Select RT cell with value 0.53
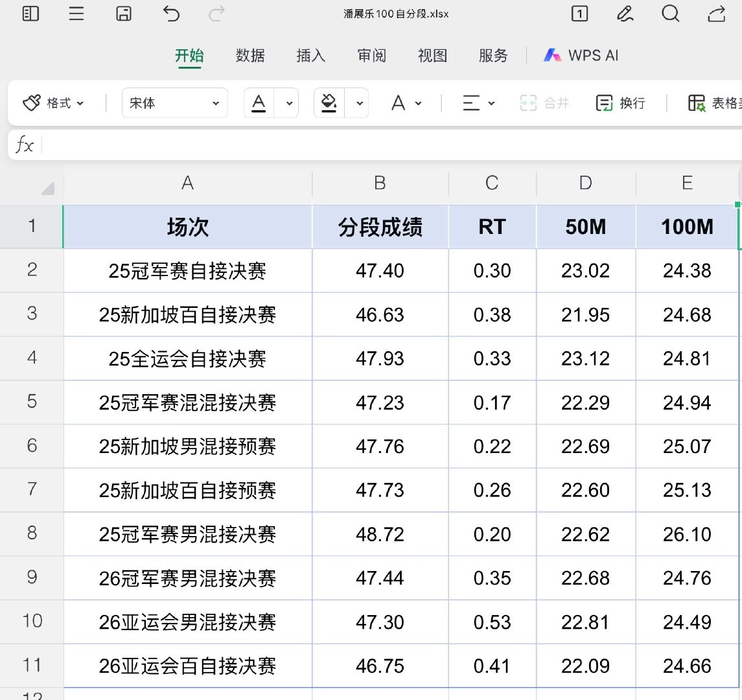Image resolution: width=742 pixels, height=700 pixels. click(x=492, y=622)
